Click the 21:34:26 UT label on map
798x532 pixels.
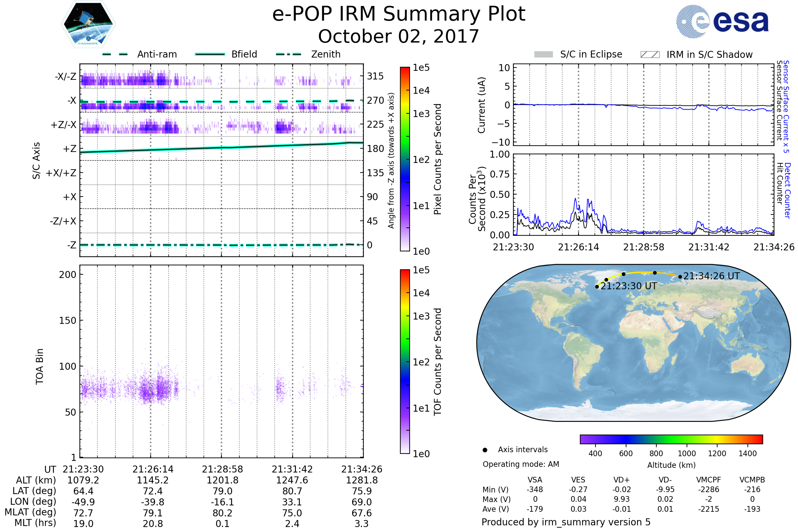point(712,276)
